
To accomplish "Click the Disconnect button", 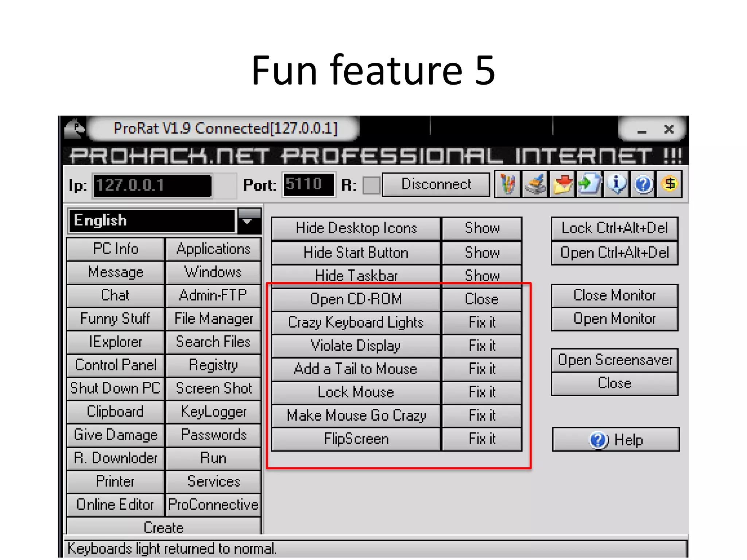I will 436,184.
